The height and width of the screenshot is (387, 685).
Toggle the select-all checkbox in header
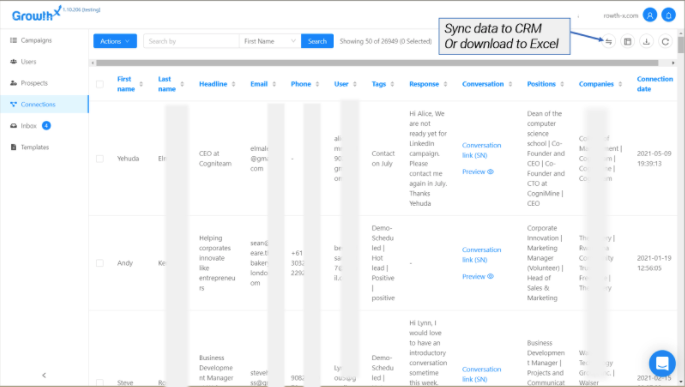(x=100, y=84)
